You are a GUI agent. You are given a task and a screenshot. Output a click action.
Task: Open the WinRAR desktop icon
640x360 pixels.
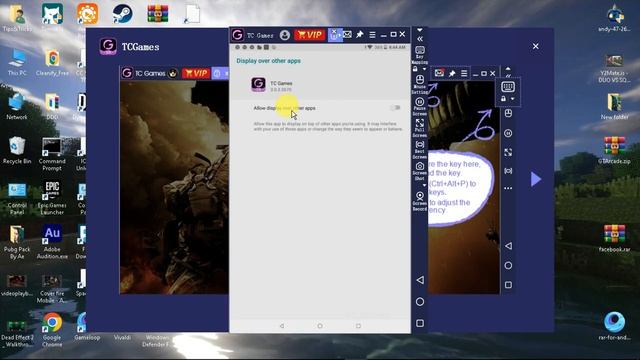pos(158,14)
